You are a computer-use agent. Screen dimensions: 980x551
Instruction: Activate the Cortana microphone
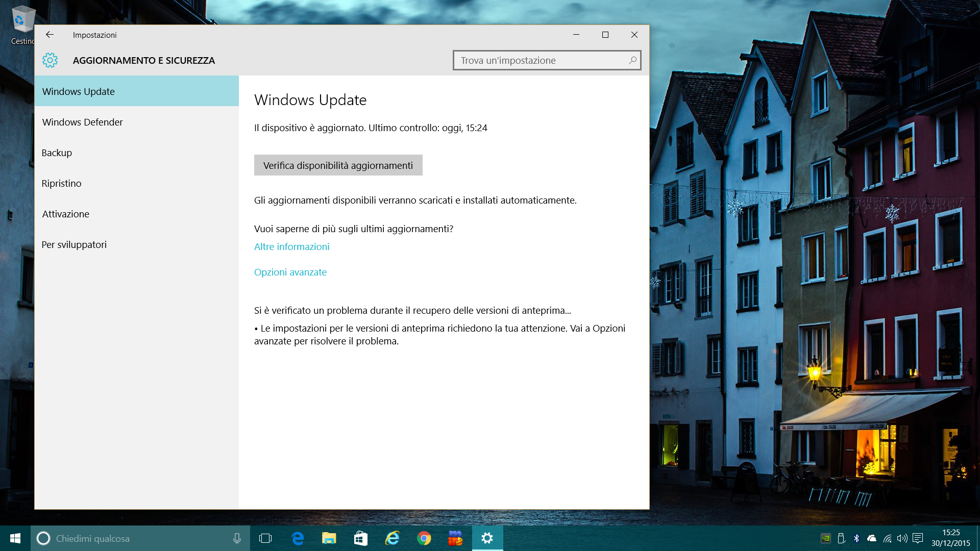237,538
